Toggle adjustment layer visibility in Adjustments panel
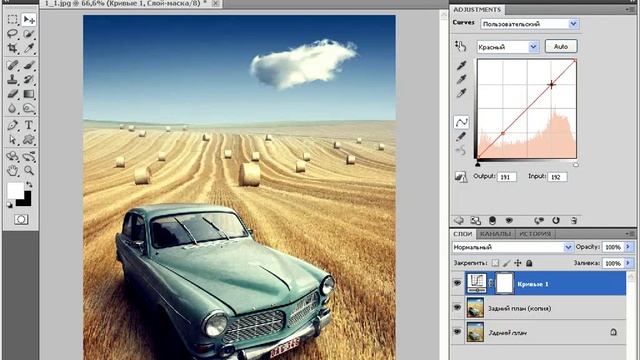The height and width of the screenshot is (360, 640). (509, 221)
